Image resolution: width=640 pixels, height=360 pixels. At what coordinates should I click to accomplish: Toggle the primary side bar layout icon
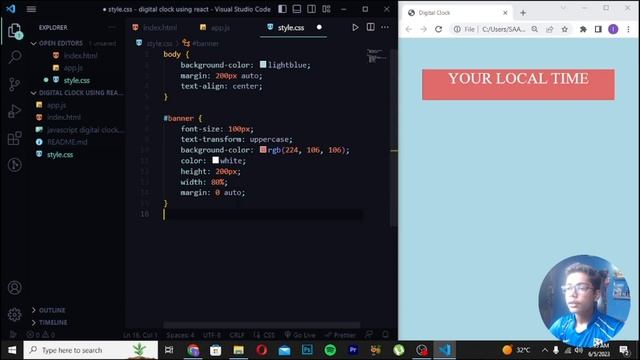[x=282, y=9]
